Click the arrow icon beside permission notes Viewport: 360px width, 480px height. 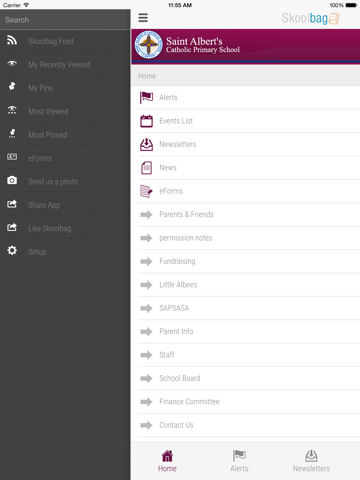point(146,238)
